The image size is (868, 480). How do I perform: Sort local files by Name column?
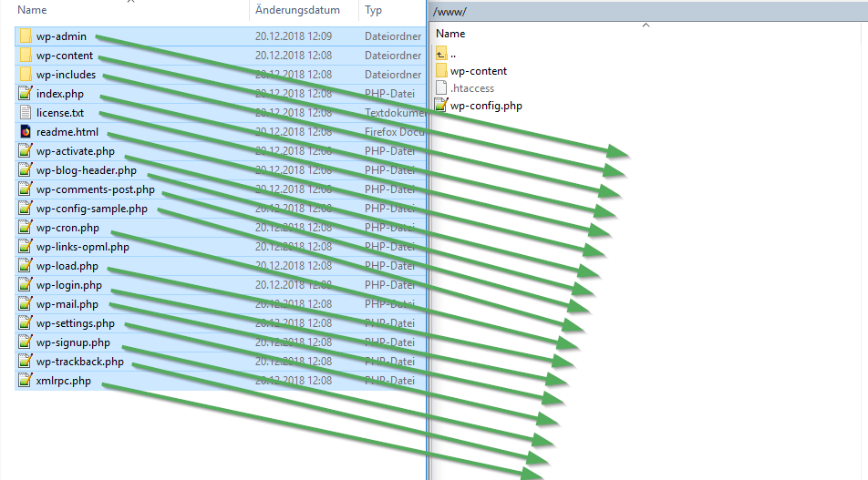tap(32, 10)
